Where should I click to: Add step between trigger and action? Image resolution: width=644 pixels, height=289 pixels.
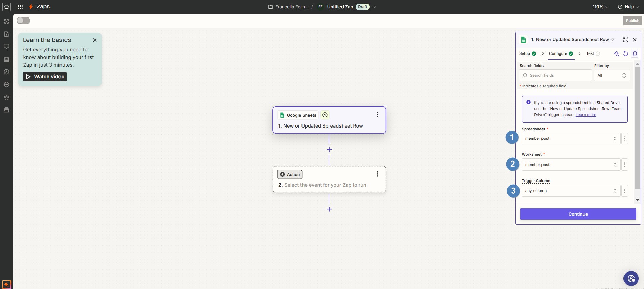[x=329, y=150]
